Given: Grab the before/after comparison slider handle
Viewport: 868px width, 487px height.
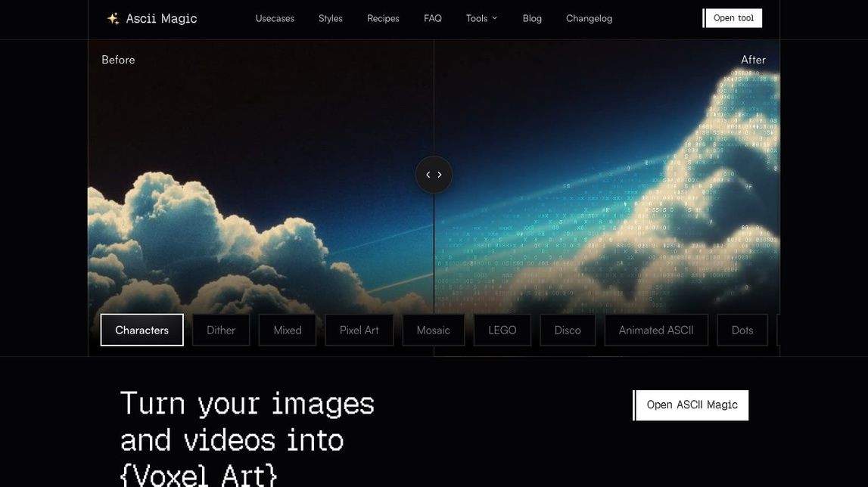Looking at the screenshot, I should pyautogui.click(x=434, y=175).
